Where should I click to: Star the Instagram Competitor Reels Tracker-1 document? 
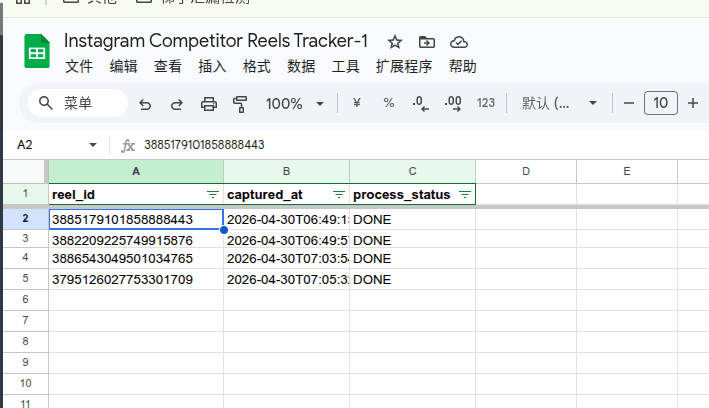point(395,42)
